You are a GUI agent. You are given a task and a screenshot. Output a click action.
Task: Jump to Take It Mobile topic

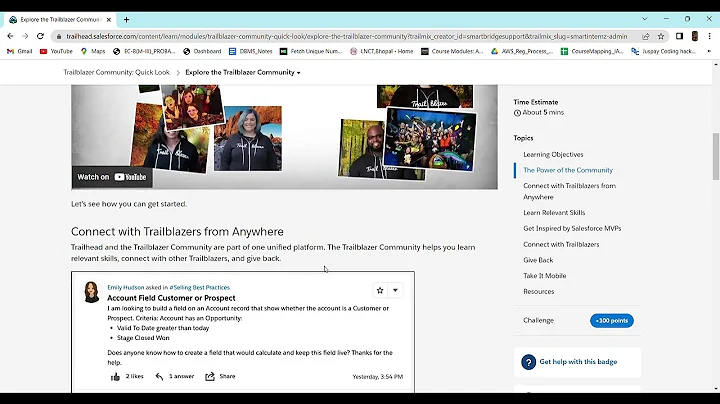[x=544, y=276]
